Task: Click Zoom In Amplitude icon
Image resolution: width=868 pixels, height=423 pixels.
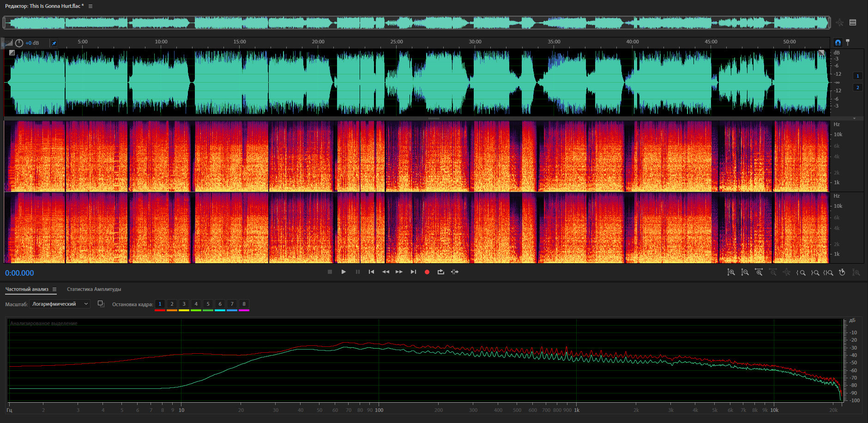Action: coord(731,272)
